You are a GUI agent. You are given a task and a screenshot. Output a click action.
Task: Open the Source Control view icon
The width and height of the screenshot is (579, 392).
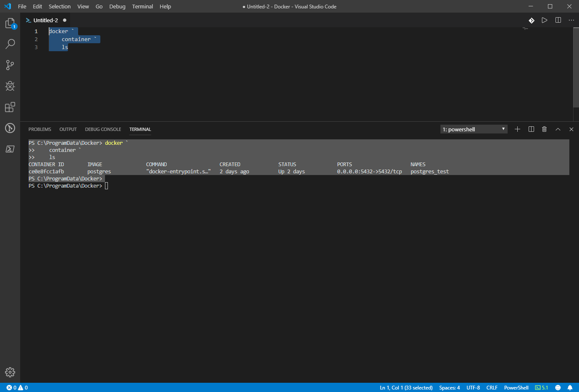10,65
